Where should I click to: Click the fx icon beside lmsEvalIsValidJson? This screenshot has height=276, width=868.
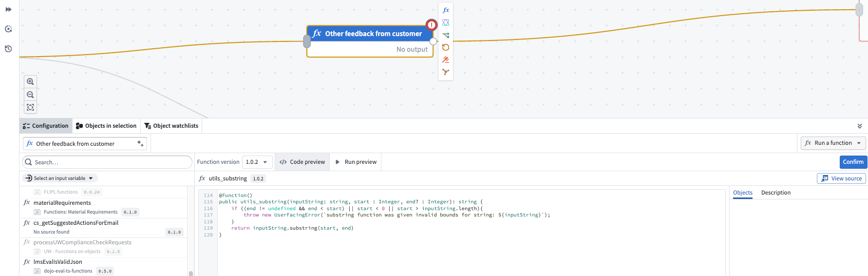click(x=27, y=262)
